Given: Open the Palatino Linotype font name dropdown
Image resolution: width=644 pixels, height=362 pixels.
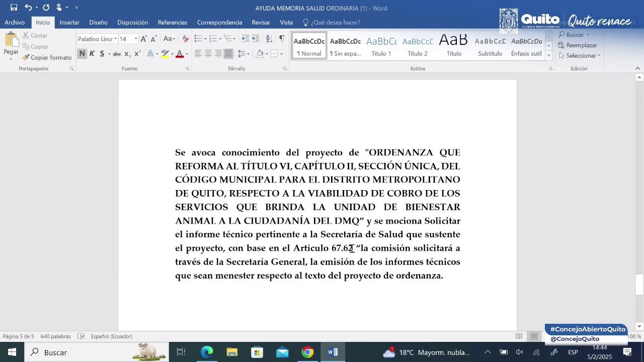Looking at the screenshot, I should pyautogui.click(x=115, y=39).
